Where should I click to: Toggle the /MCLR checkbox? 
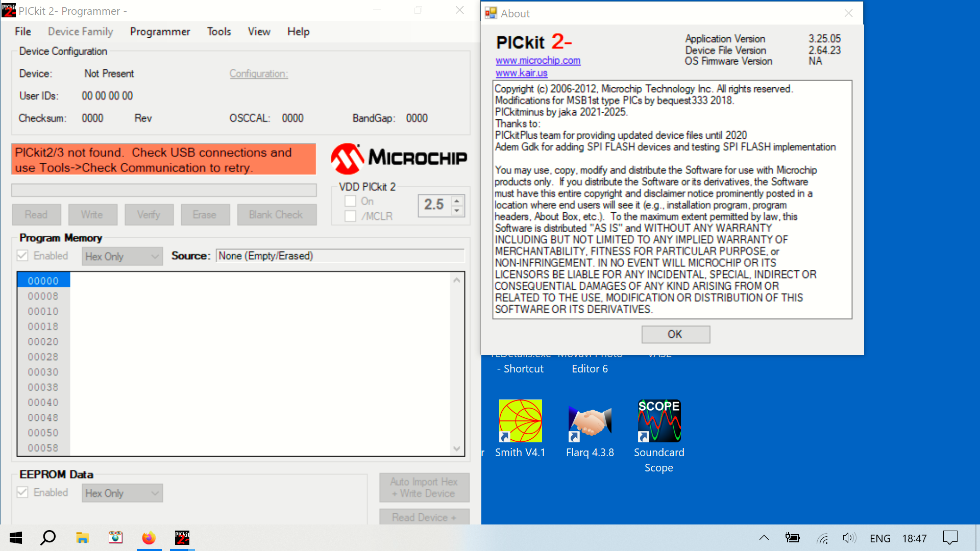click(x=350, y=216)
